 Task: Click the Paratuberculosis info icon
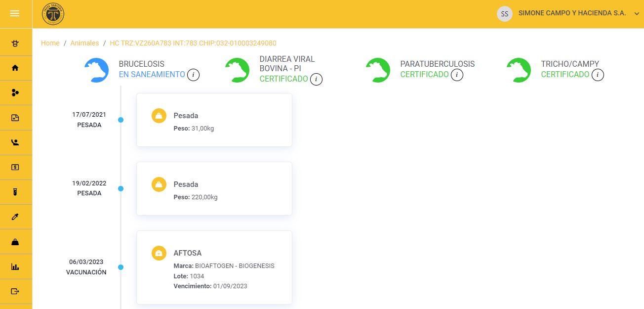coord(457,75)
